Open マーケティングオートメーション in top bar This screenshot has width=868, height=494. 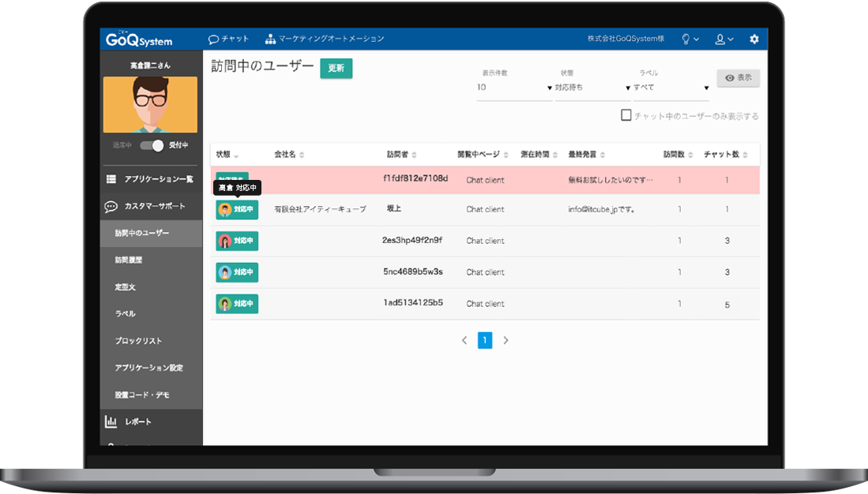click(325, 39)
